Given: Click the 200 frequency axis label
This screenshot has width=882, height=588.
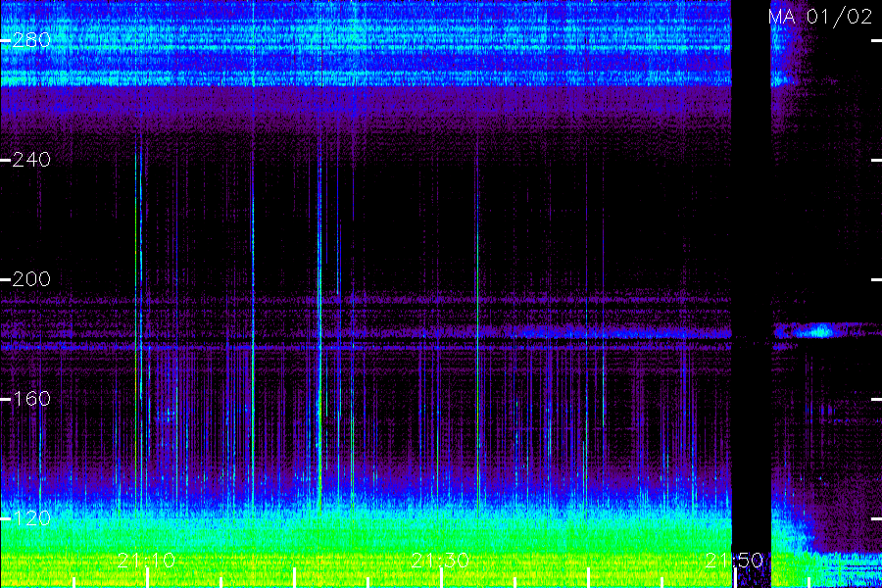Looking at the screenshot, I should point(31,279).
